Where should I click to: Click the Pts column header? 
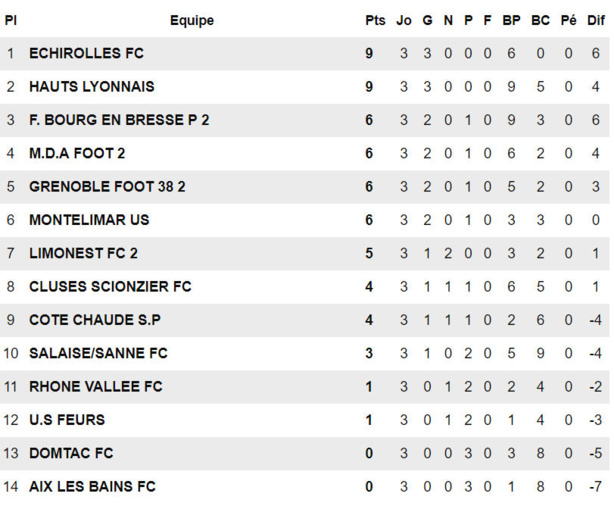[x=375, y=20]
